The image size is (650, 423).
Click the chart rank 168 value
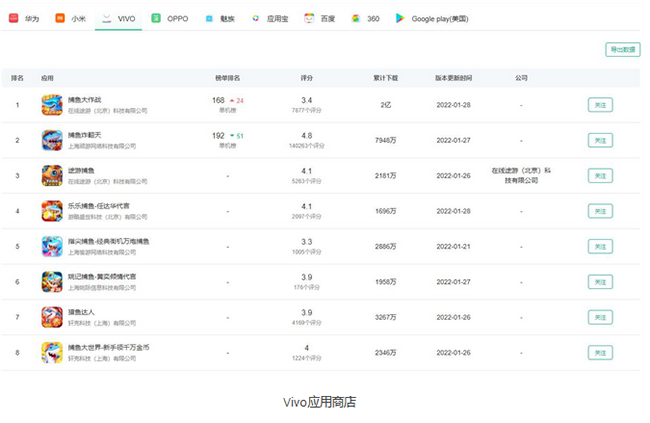(x=218, y=100)
